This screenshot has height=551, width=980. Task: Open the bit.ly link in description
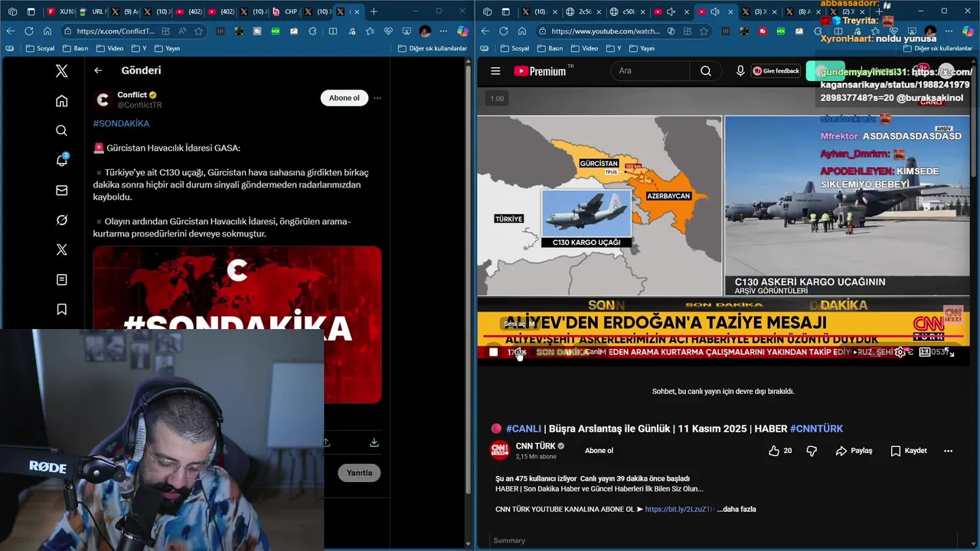pyautogui.click(x=680, y=509)
